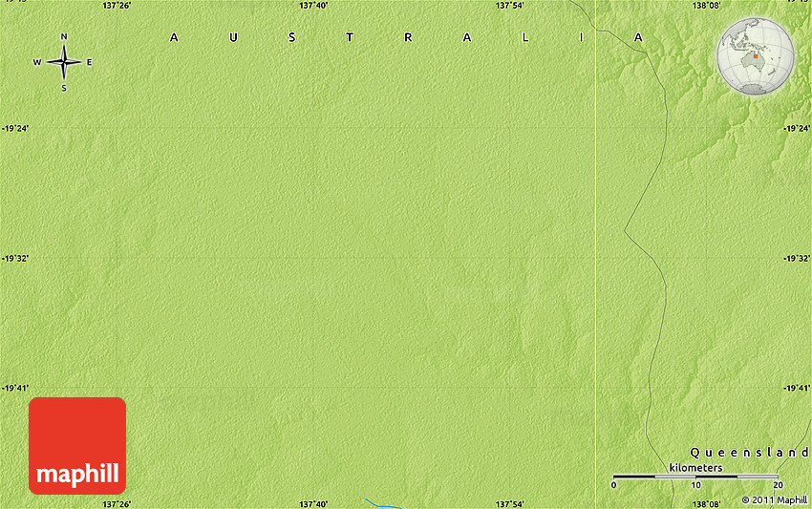812x509 pixels.
Task: Click the 20 mark on the scale bar
Action: [x=778, y=485]
